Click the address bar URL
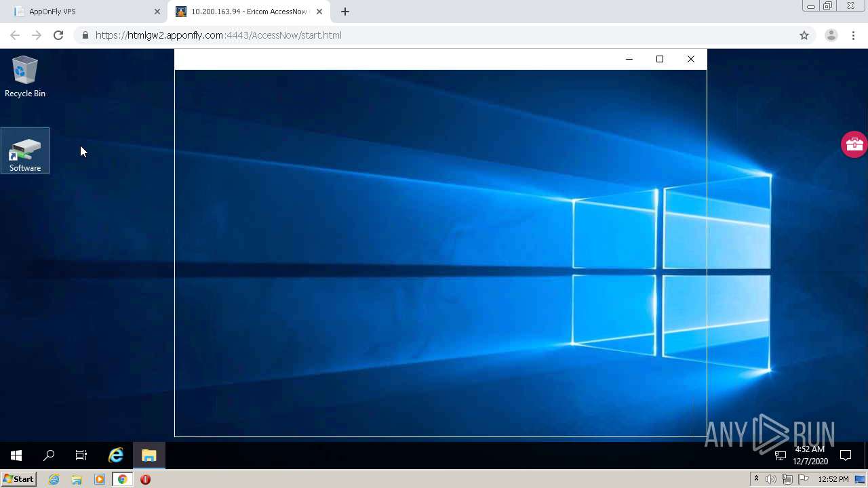 218,35
